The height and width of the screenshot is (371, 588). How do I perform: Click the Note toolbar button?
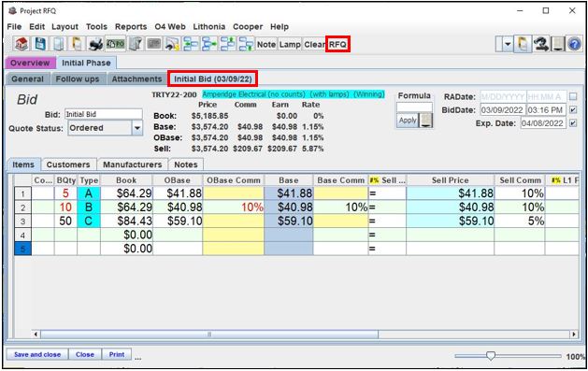click(266, 44)
